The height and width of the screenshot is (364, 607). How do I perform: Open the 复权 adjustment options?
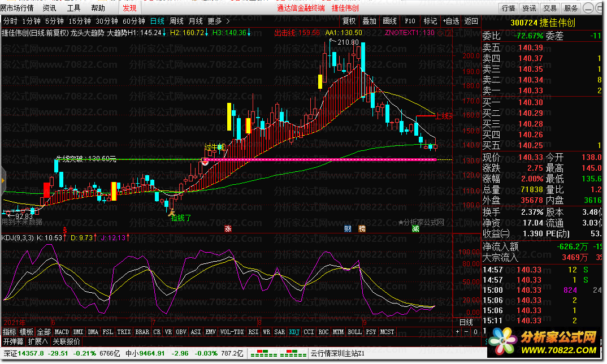click(349, 21)
